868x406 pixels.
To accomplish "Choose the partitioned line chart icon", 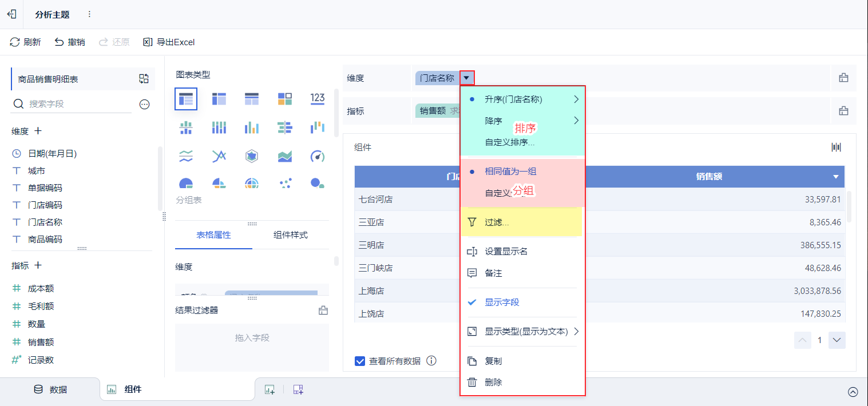I will (x=186, y=156).
